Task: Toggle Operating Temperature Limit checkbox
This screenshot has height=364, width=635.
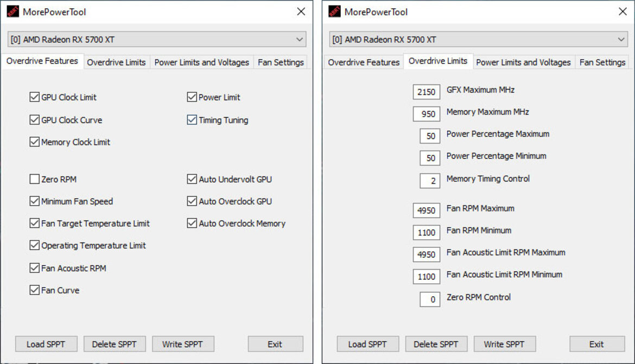Action: click(34, 245)
